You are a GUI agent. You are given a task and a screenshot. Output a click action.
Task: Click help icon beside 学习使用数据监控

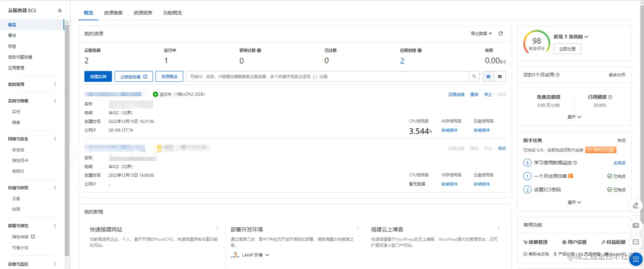click(x=575, y=163)
